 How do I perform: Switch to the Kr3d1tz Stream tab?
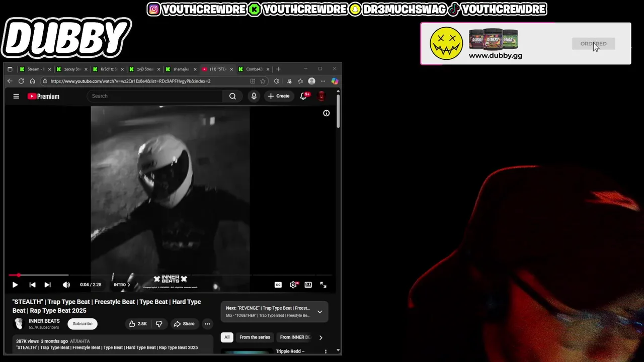coord(107,69)
